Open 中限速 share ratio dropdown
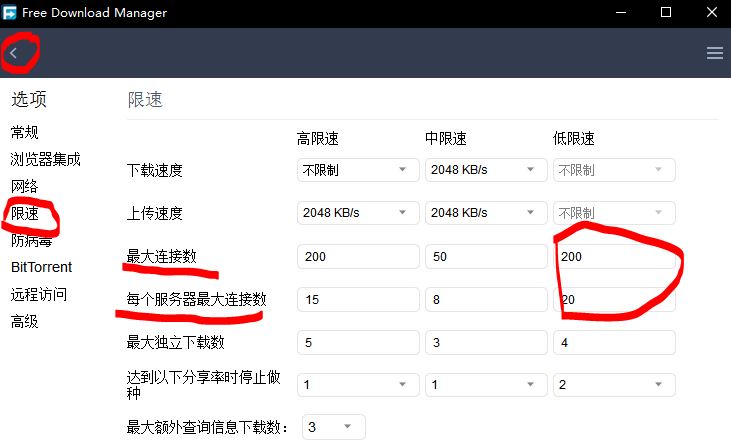Screen dimensions: 731x440 pyautogui.click(x=486, y=385)
